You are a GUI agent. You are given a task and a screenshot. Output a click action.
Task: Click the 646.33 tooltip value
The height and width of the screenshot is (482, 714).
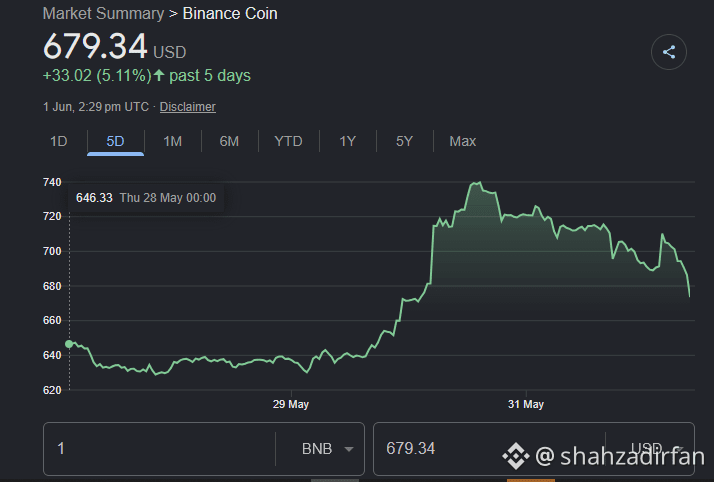coord(94,198)
